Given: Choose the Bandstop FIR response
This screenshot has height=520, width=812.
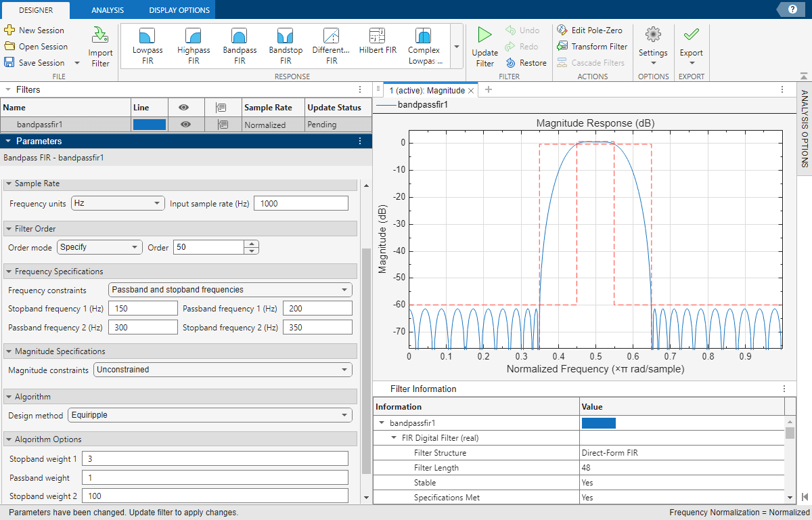Looking at the screenshot, I should pos(285,45).
